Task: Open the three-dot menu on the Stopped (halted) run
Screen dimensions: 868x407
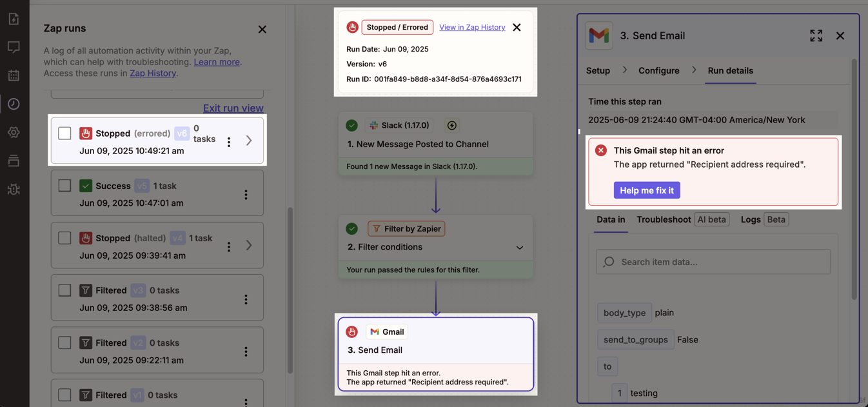Action: (x=229, y=246)
